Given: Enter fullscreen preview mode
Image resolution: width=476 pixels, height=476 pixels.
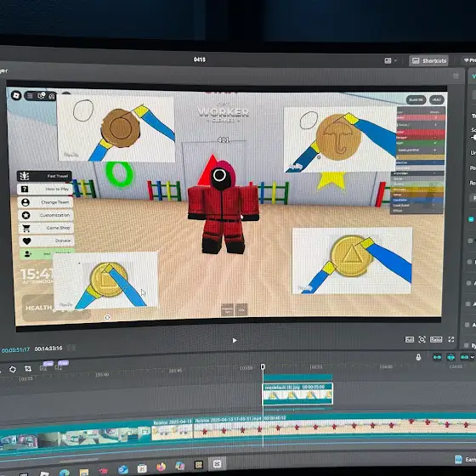Looking at the screenshot, I should click(x=450, y=339).
